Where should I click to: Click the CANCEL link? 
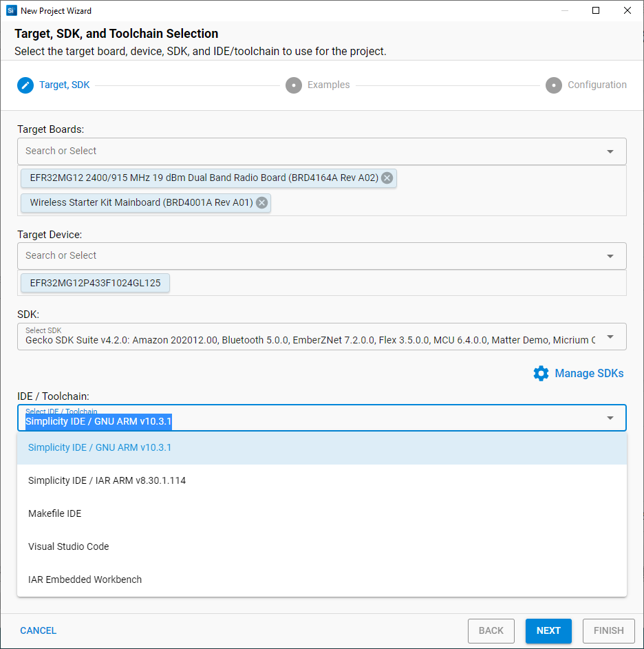coord(39,630)
